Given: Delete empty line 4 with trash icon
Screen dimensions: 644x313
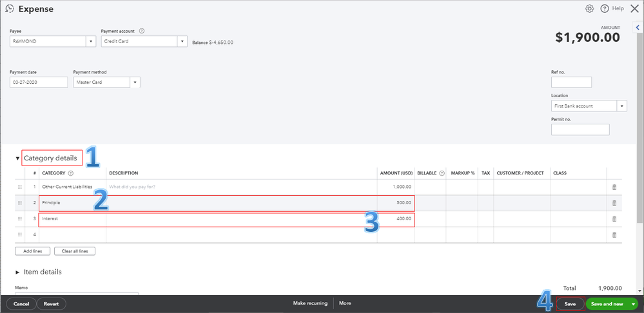Looking at the screenshot, I should [x=614, y=234].
